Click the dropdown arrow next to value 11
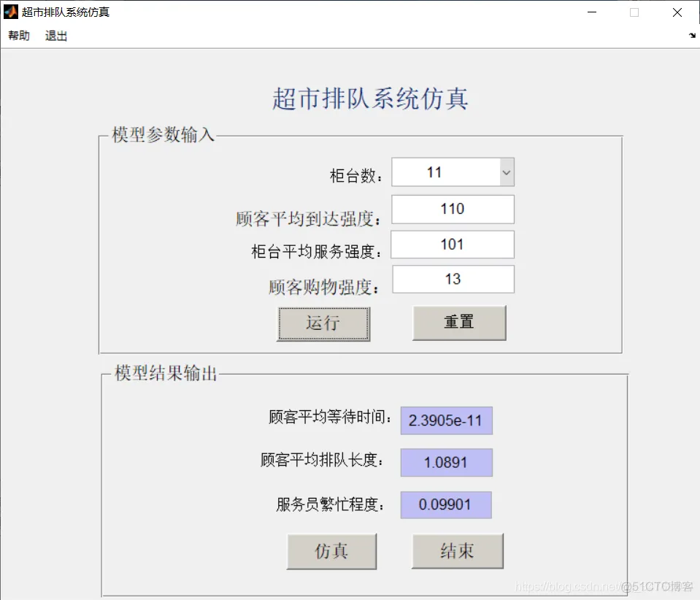700x600 pixels. pyautogui.click(x=506, y=172)
